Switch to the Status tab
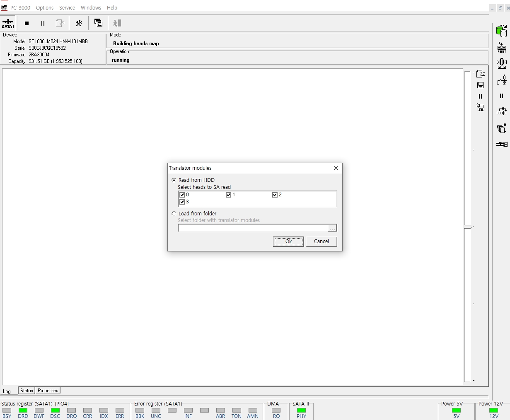This screenshot has height=420, width=510. click(x=27, y=391)
